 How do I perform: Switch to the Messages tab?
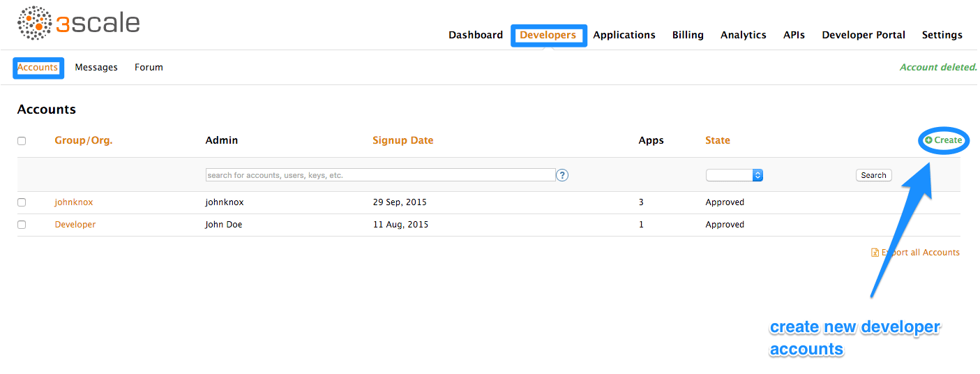[96, 68]
